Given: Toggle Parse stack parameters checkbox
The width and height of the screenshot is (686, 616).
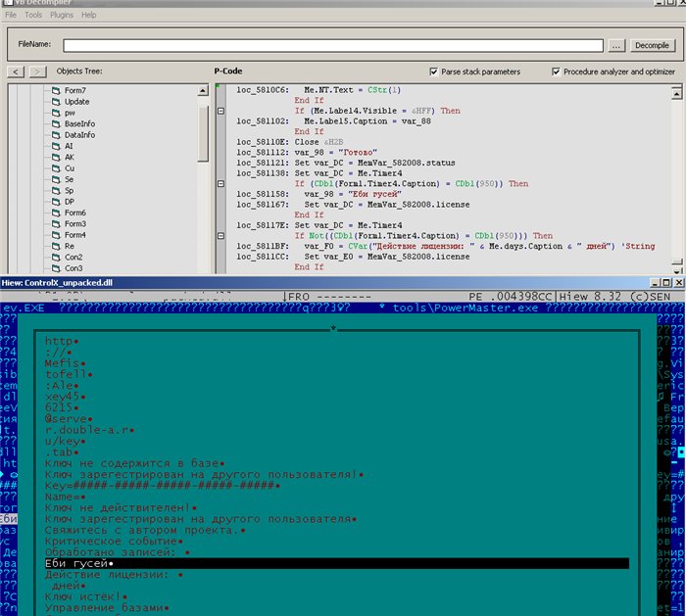Looking at the screenshot, I should pyautogui.click(x=434, y=71).
